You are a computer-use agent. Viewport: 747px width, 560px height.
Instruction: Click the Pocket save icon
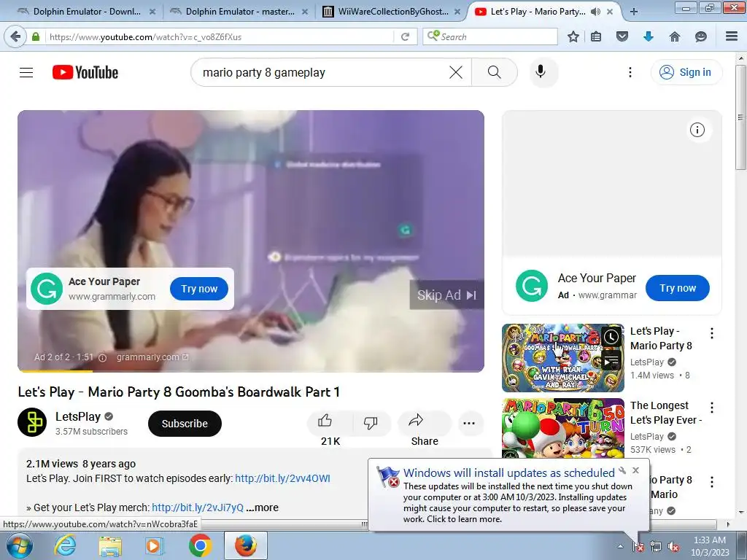tap(622, 36)
